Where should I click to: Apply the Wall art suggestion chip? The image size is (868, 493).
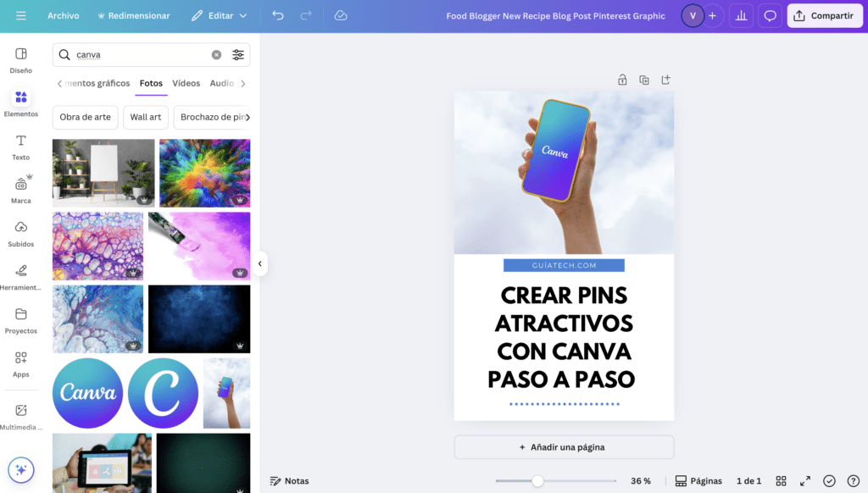[x=146, y=117]
